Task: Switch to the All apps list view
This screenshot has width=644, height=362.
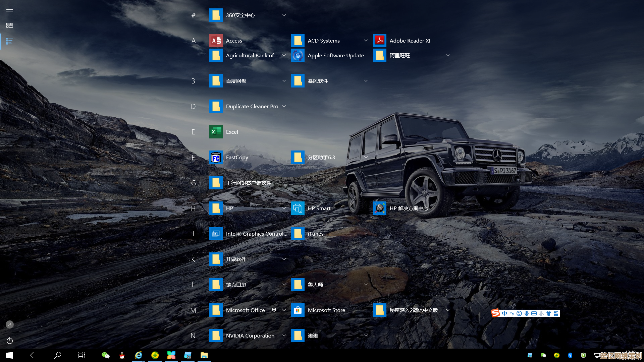Action: [x=10, y=42]
